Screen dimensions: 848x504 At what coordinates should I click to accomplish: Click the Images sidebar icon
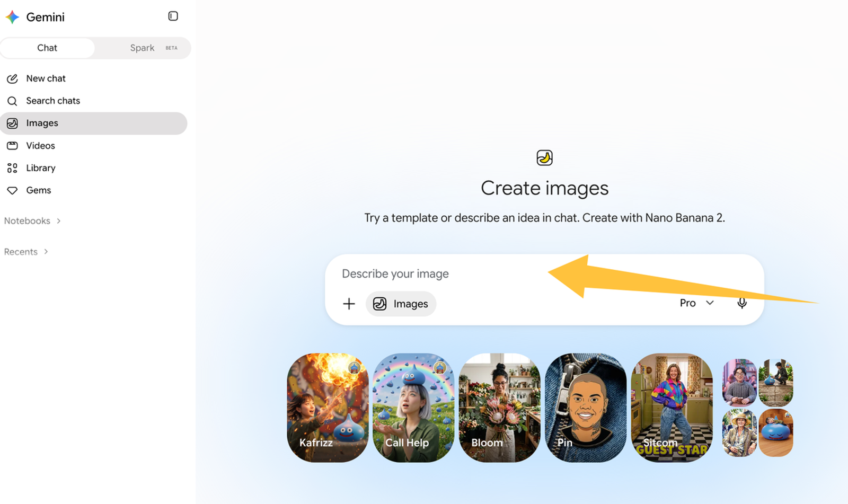click(12, 123)
